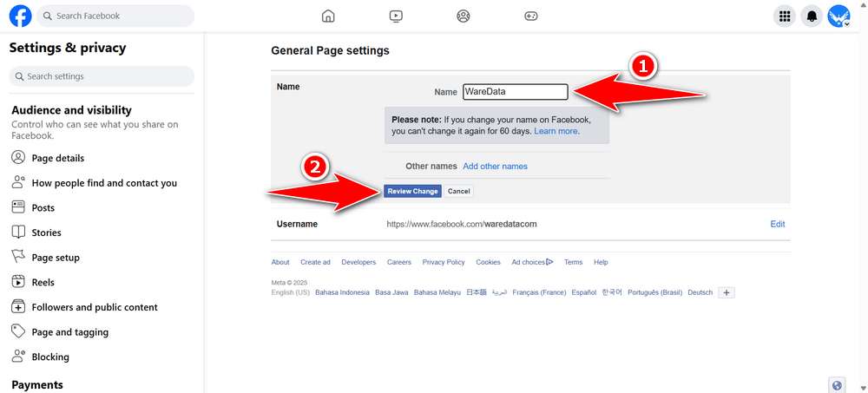The width and height of the screenshot is (868, 393).
Task: Open the Menu grid icon
Action: [785, 16]
